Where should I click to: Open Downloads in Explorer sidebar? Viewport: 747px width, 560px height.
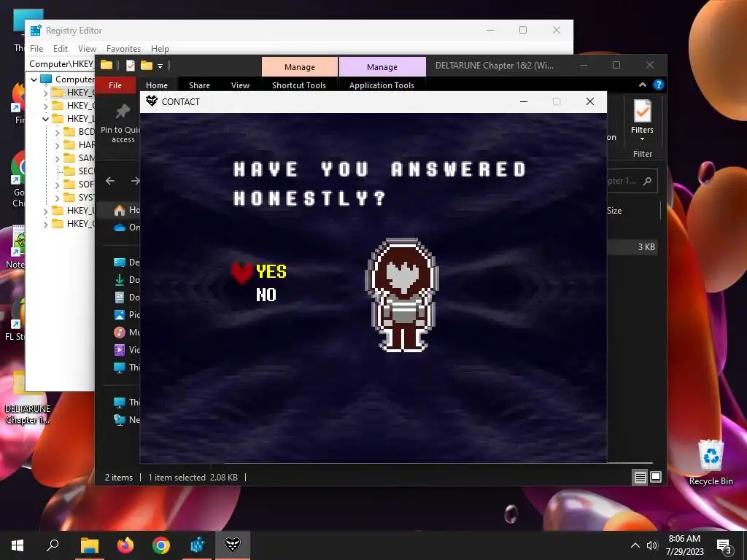click(x=127, y=280)
